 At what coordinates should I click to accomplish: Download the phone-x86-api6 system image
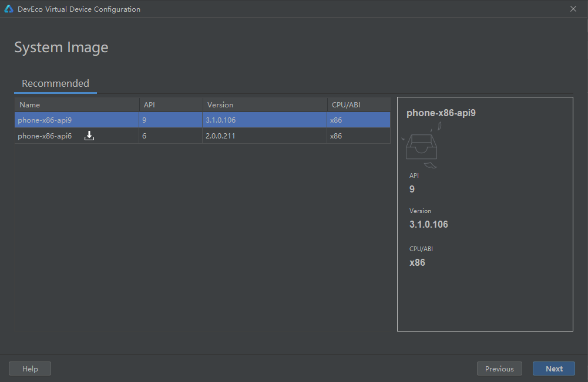[x=89, y=136]
